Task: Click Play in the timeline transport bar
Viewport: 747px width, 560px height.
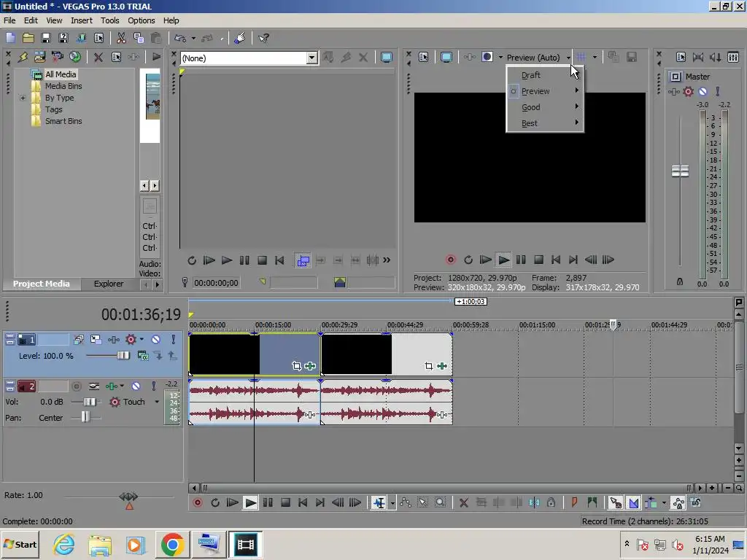Action: pyautogui.click(x=250, y=502)
